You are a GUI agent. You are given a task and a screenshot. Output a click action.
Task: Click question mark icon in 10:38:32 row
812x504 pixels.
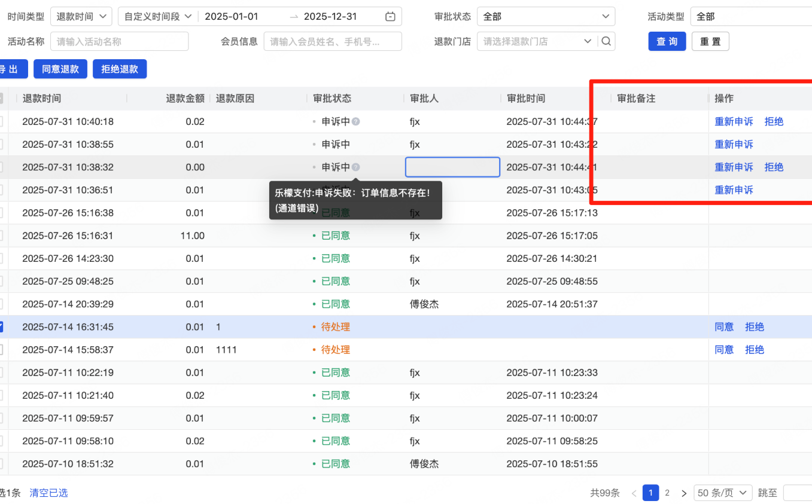click(356, 167)
